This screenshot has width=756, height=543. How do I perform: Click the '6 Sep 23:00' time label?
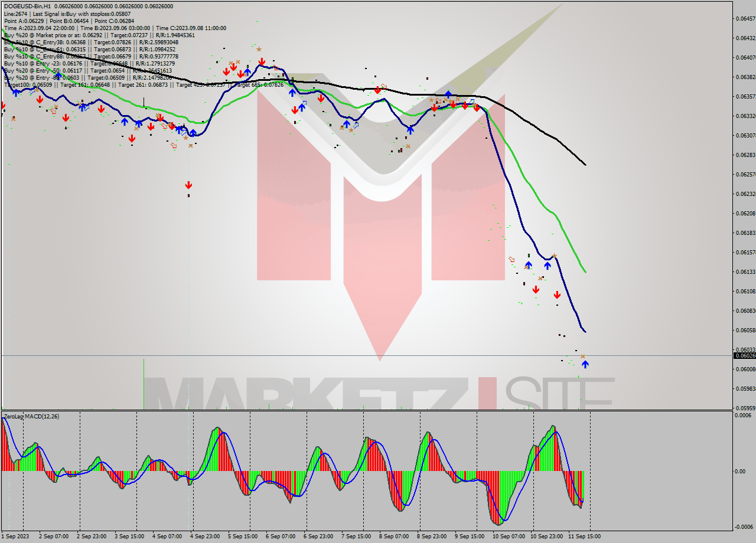[318, 537]
